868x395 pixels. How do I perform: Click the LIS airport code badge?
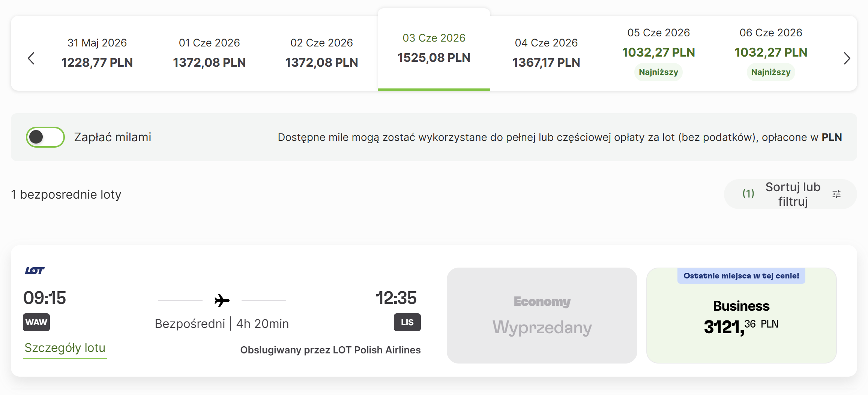pos(407,322)
